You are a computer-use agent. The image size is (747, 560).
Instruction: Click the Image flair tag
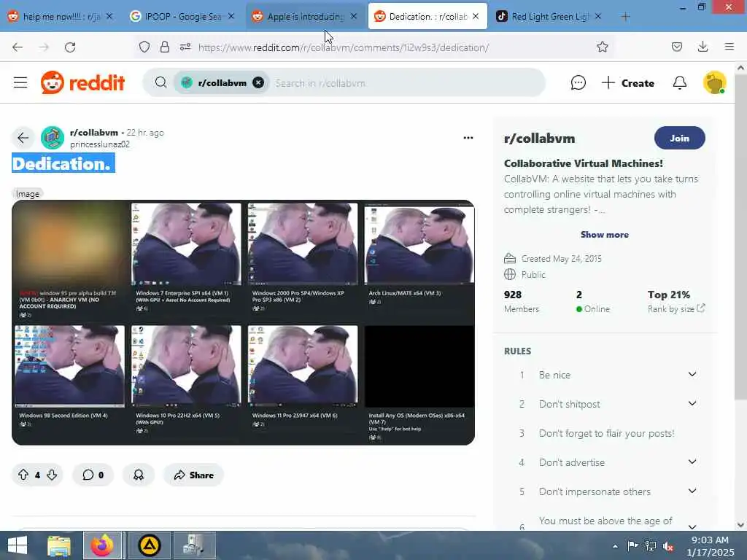(x=28, y=194)
